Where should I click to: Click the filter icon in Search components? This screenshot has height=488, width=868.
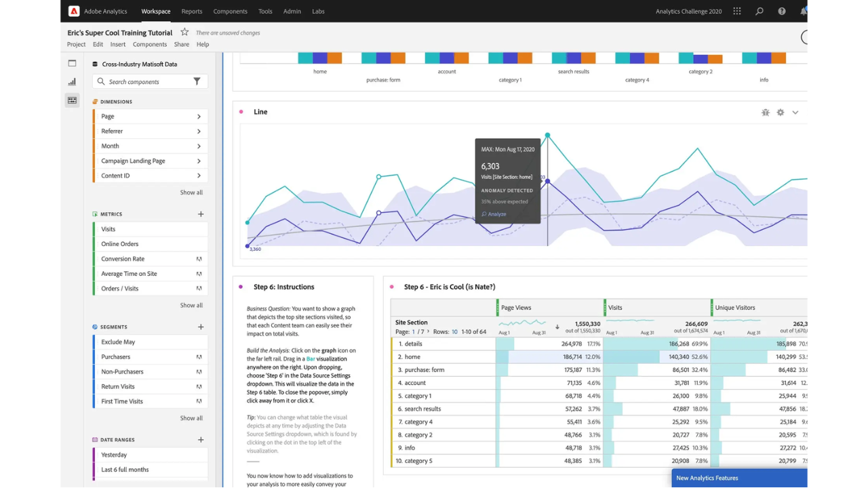tap(197, 81)
